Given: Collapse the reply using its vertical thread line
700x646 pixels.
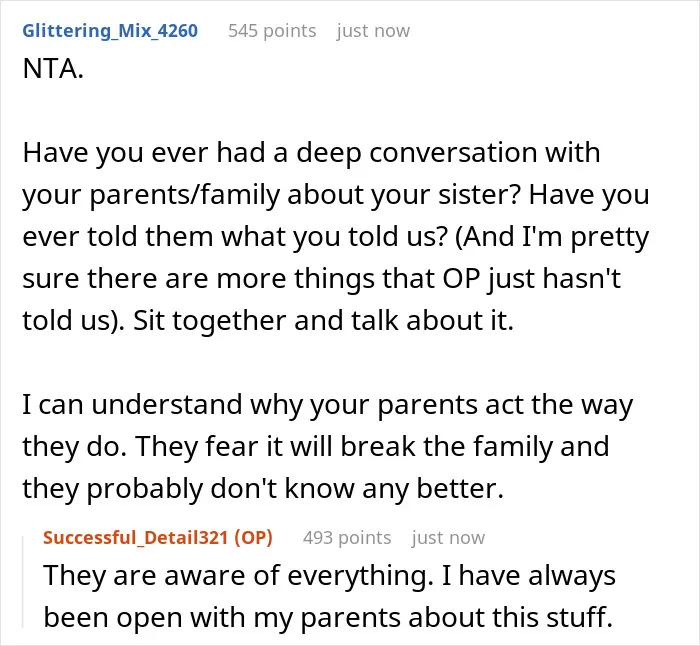Looking at the screenshot, I should pos(23,582).
